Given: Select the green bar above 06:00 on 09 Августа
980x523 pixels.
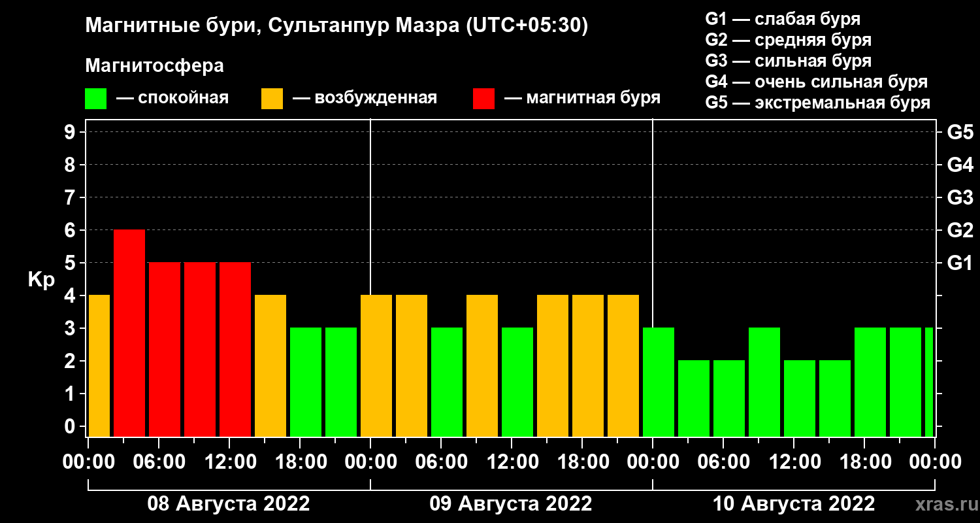Looking at the screenshot, I should tap(447, 382).
